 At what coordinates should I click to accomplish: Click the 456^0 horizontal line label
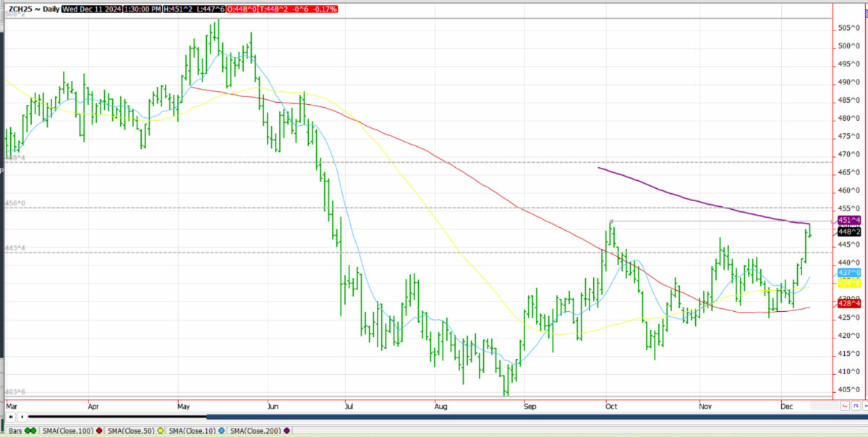[16, 204]
